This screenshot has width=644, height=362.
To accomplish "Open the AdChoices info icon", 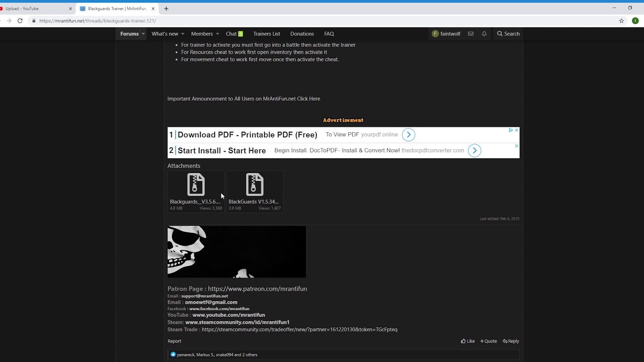I will click(511, 130).
